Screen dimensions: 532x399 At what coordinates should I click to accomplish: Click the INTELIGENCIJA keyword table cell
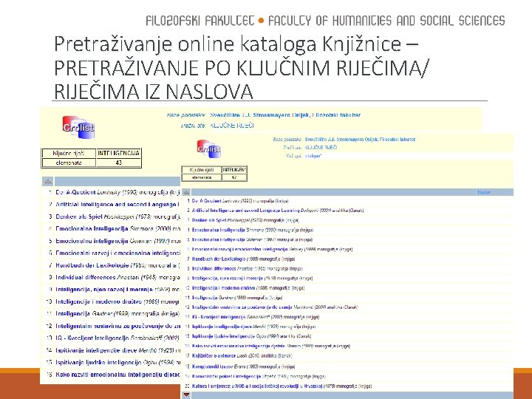tap(118, 154)
